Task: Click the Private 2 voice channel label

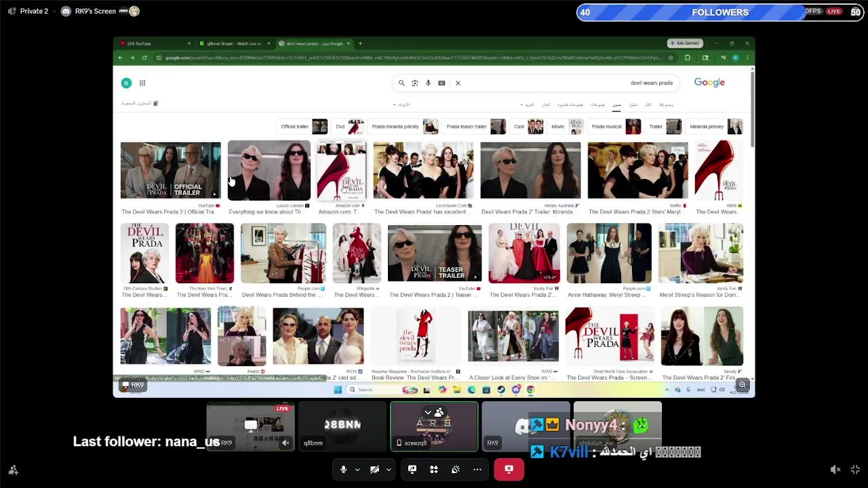Action: (34, 12)
